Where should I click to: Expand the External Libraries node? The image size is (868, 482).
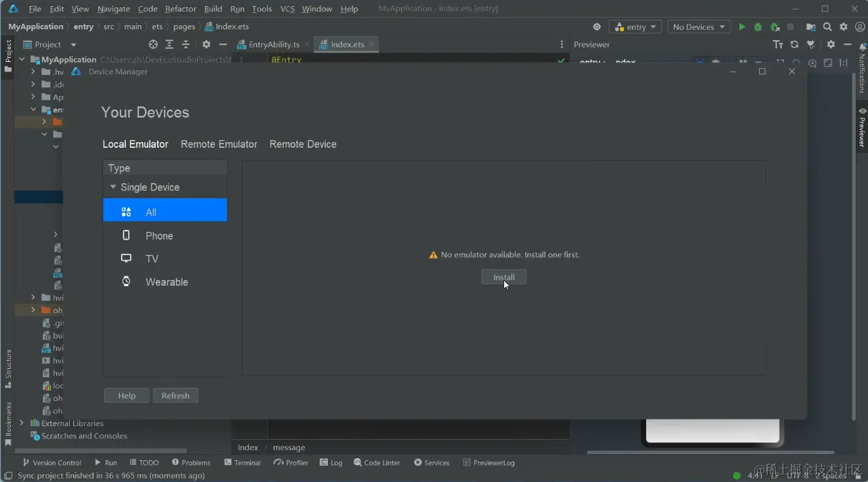click(22, 423)
